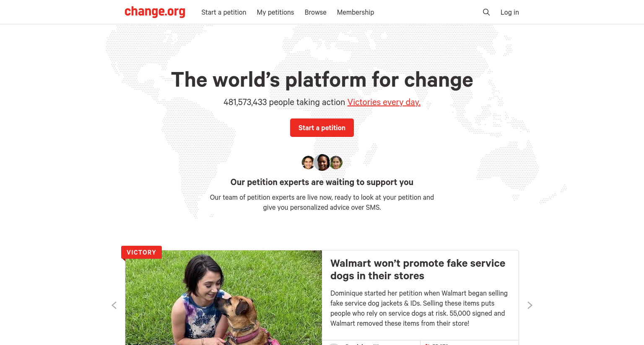Open the woman and dog photo
The width and height of the screenshot is (644, 345).
click(x=223, y=298)
